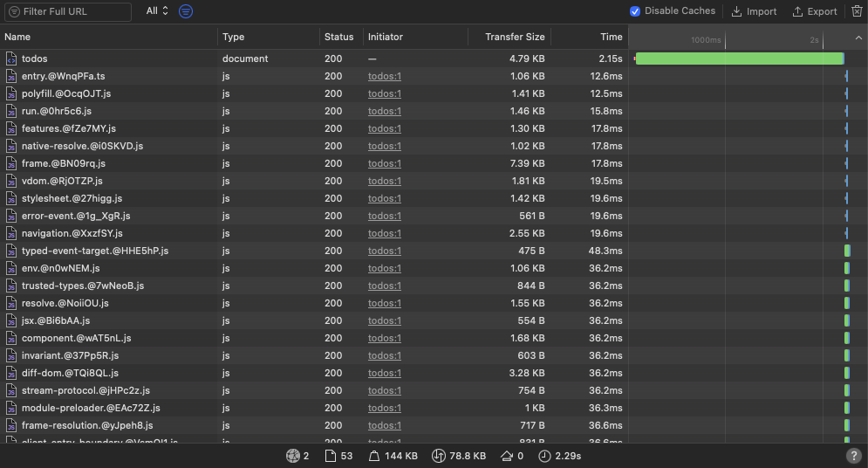Click the js icon for trusted-types.@7wNeoB.js
The image size is (868, 468).
pos(11,286)
